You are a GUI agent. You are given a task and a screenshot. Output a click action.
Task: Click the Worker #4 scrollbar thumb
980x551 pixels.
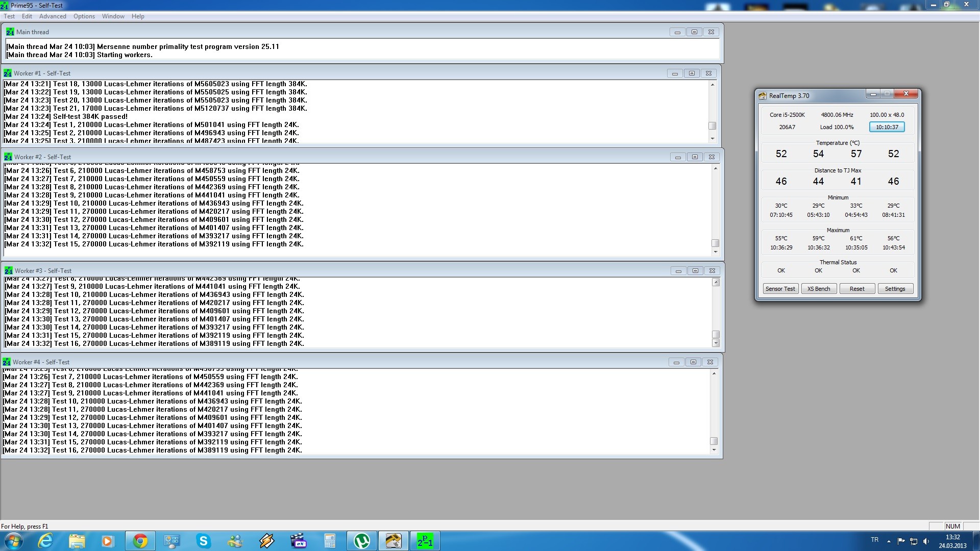pos(714,441)
